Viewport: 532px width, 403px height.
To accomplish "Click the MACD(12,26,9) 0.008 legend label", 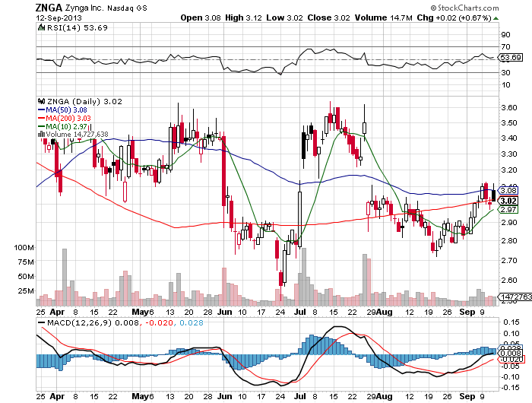I will tap(93, 322).
